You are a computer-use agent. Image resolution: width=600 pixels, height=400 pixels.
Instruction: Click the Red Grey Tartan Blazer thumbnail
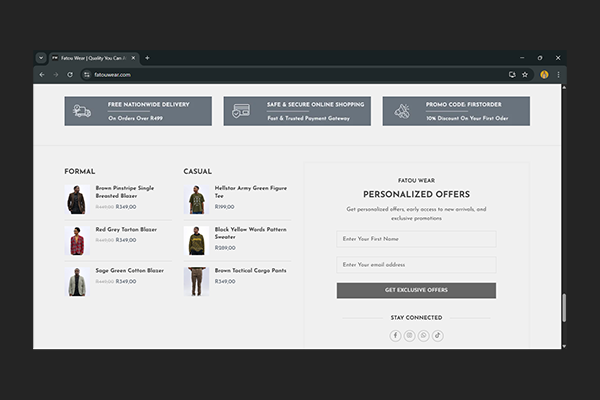(77, 240)
